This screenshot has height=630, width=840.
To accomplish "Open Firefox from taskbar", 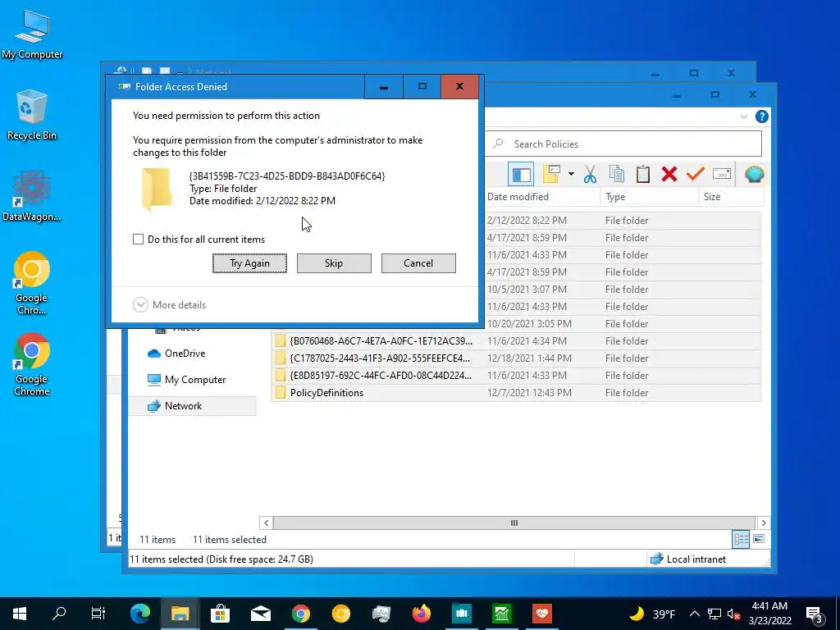I will pos(421,614).
